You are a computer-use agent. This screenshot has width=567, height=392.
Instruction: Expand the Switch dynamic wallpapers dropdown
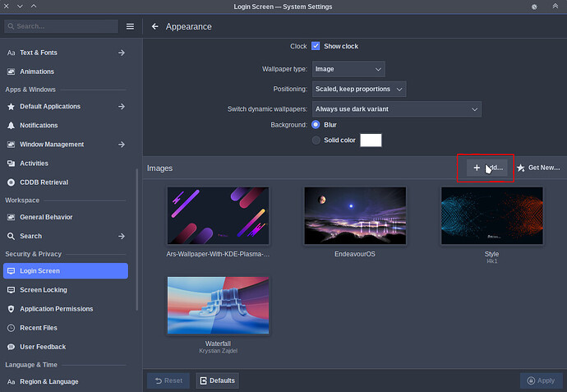point(397,109)
